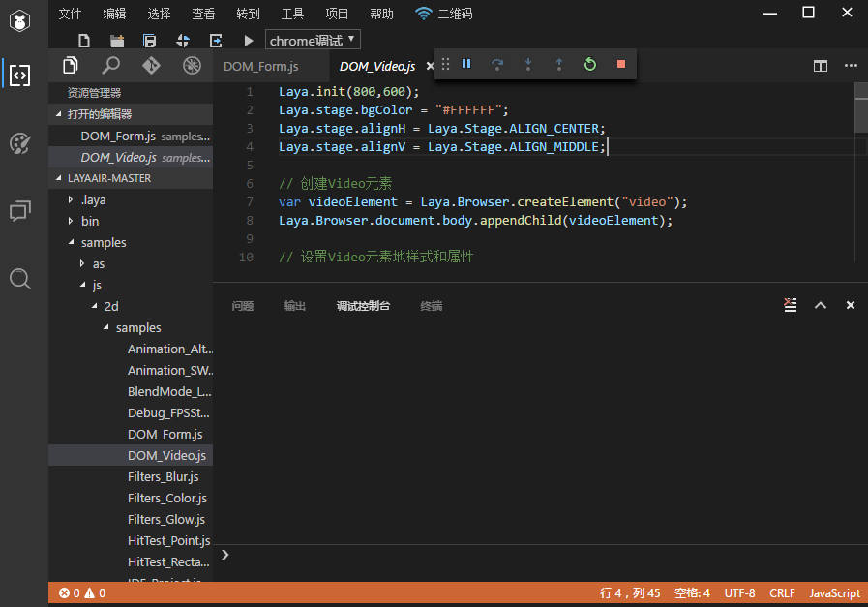Viewport: 868px width, 607px height.
Task: Click the split editor icon
Action: (820, 66)
